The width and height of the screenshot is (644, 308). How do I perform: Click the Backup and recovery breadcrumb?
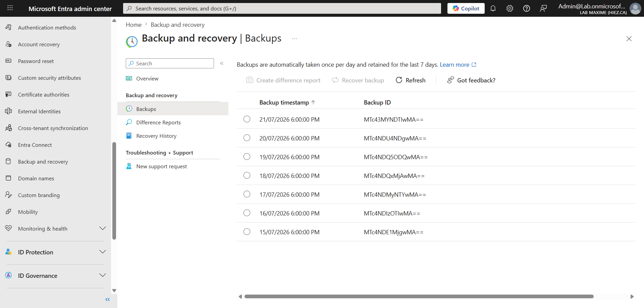177,25
